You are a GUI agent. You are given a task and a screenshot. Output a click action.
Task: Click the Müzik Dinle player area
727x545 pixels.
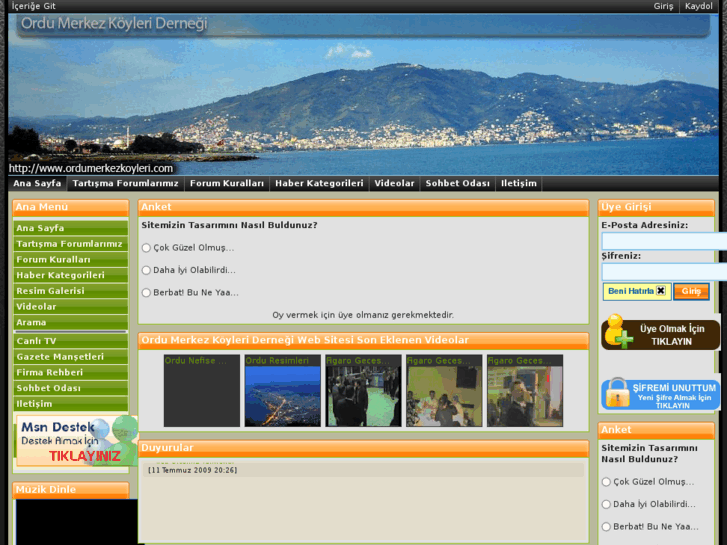pyautogui.click(x=77, y=522)
